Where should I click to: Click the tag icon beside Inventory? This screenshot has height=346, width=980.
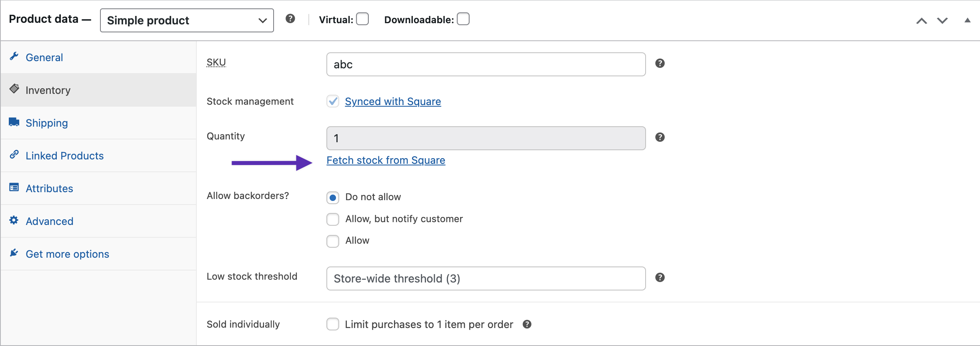tap(14, 89)
